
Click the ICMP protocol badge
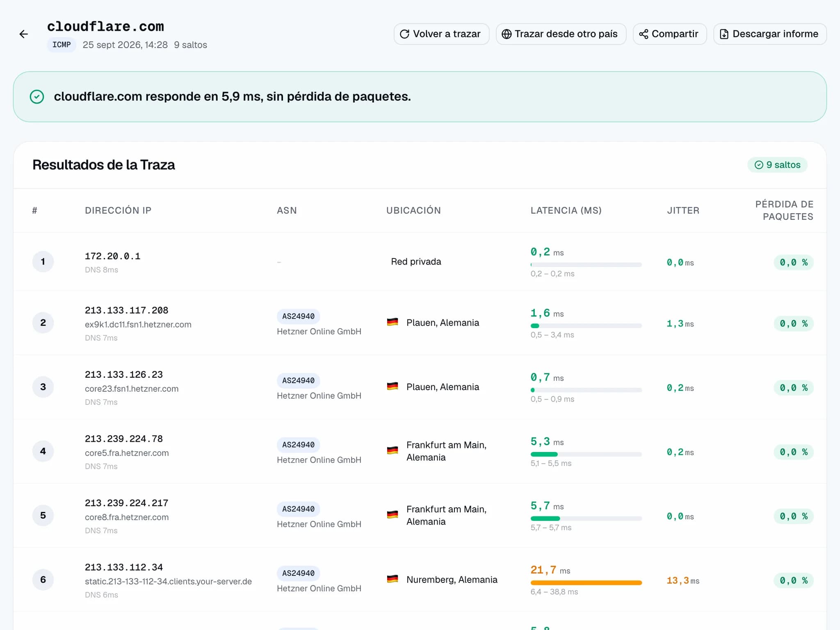point(62,45)
